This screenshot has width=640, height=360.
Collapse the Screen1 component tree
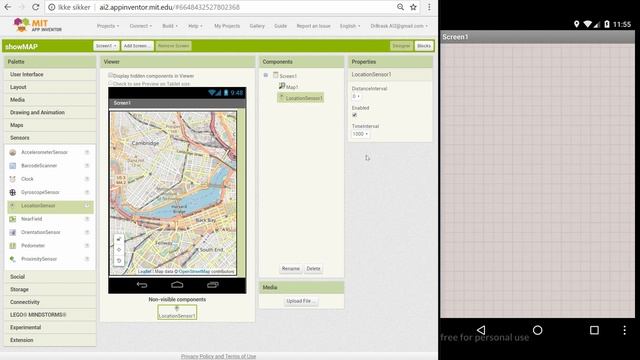[266, 75]
